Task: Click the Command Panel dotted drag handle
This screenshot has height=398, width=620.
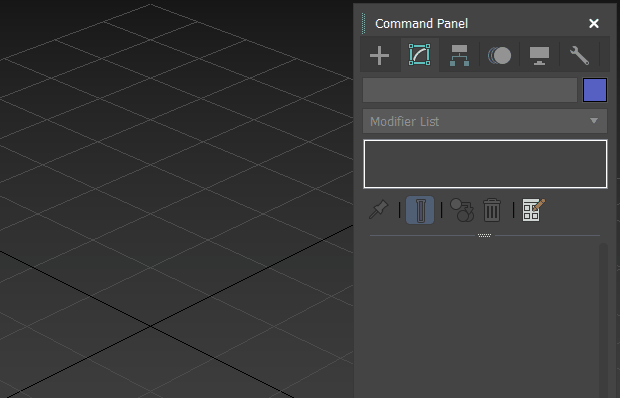Action: tap(364, 24)
